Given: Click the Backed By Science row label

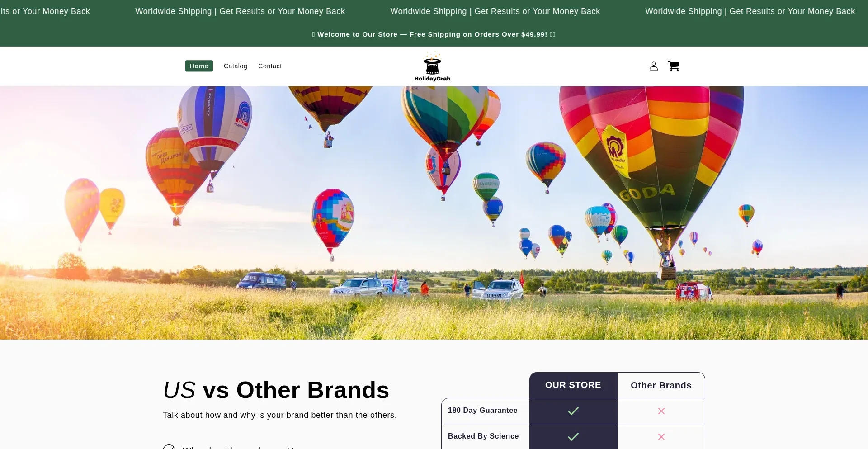Looking at the screenshot, I should pos(483,436).
